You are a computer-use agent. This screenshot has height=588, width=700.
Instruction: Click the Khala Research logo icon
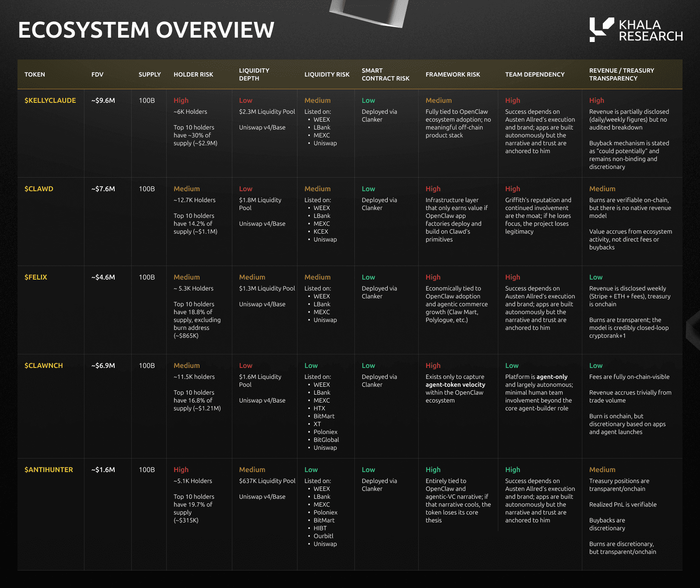pyautogui.click(x=602, y=30)
